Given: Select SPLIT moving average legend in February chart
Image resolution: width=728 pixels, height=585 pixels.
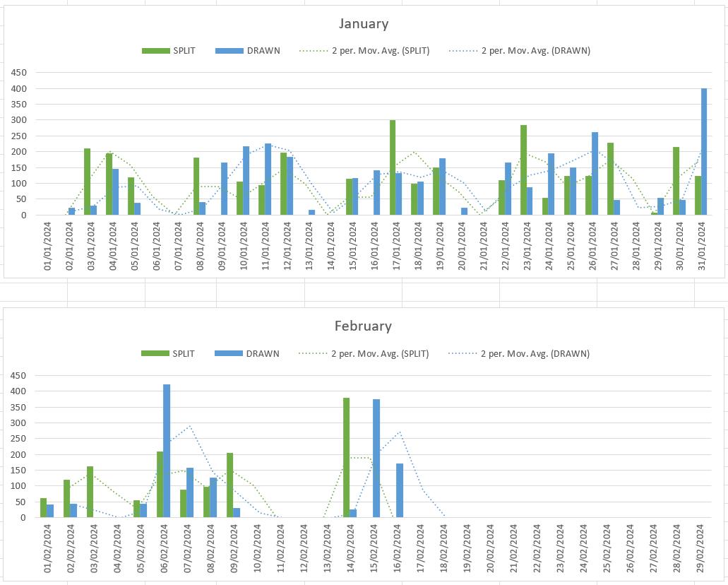Looking at the screenshot, I should tap(364, 353).
